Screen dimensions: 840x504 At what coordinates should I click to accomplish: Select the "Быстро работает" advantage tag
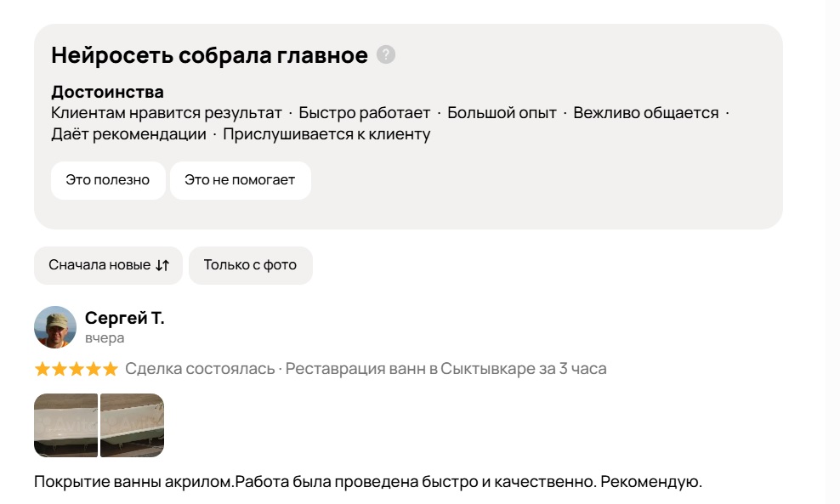364,113
